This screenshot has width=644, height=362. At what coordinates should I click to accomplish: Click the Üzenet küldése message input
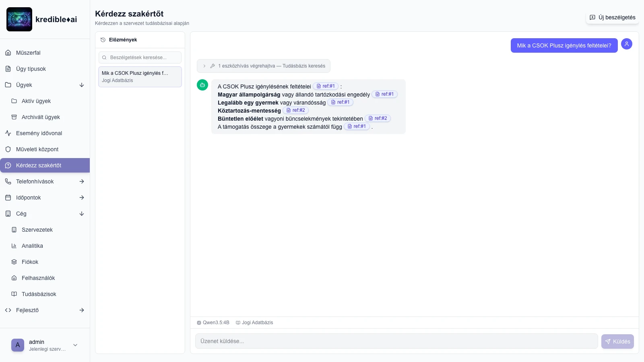pos(396,341)
